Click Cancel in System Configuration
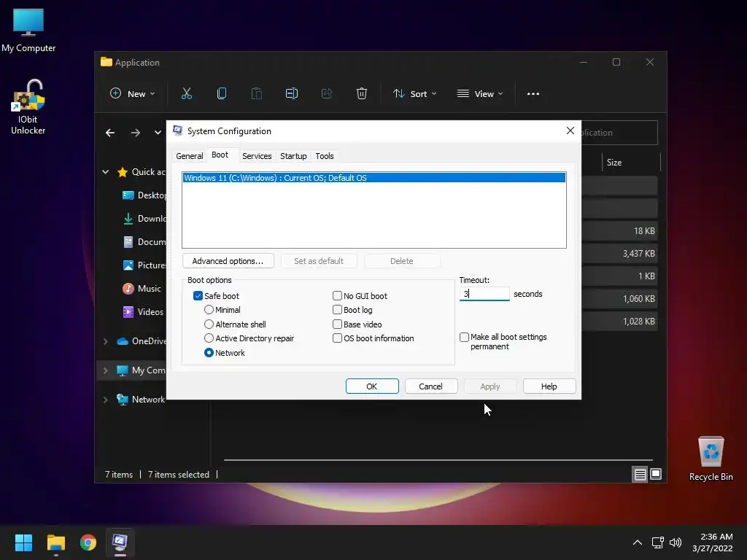This screenshot has height=560, width=747. coord(430,386)
